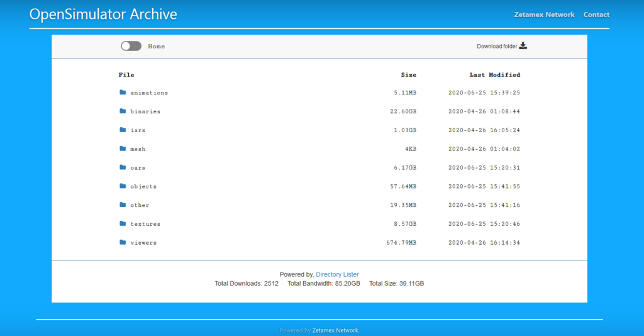Click the date 2020-06-25 15:41:16

[484, 205]
